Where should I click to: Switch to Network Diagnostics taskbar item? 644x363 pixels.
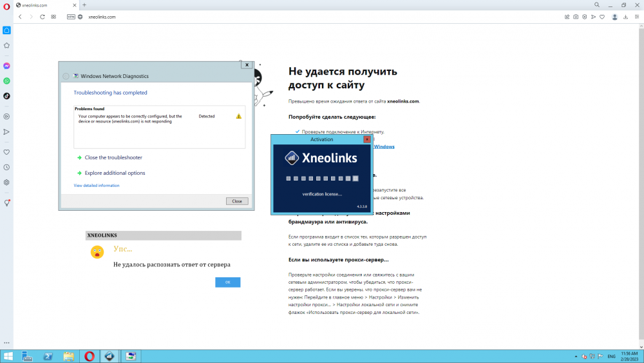131,356
